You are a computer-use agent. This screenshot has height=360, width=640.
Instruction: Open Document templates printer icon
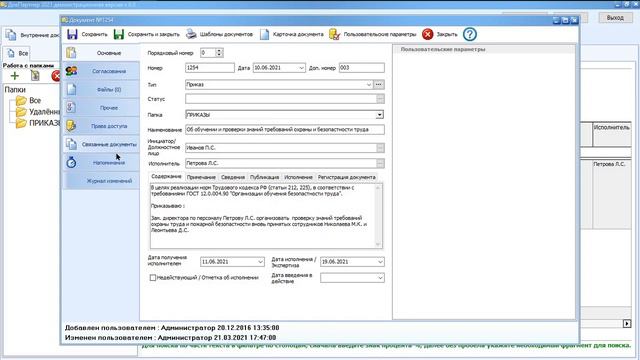click(x=191, y=34)
